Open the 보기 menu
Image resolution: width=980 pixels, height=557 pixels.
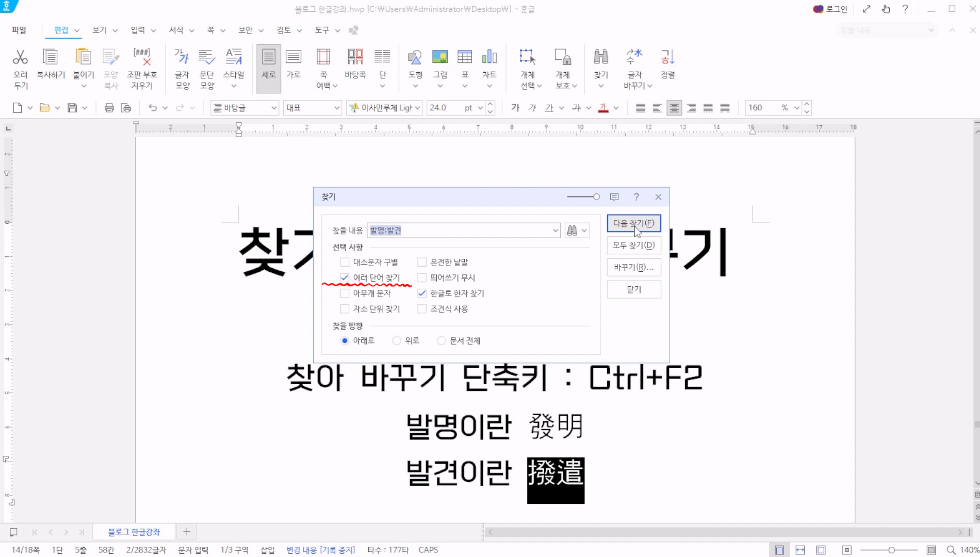pyautogui.click(x=100, y=30)
